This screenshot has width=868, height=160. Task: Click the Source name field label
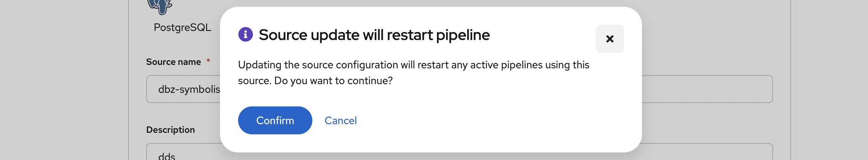click(x=173, y=62)
